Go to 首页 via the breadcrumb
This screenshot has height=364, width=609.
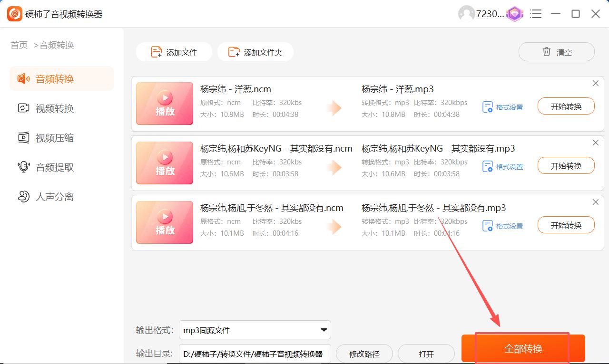coord(19,45)
